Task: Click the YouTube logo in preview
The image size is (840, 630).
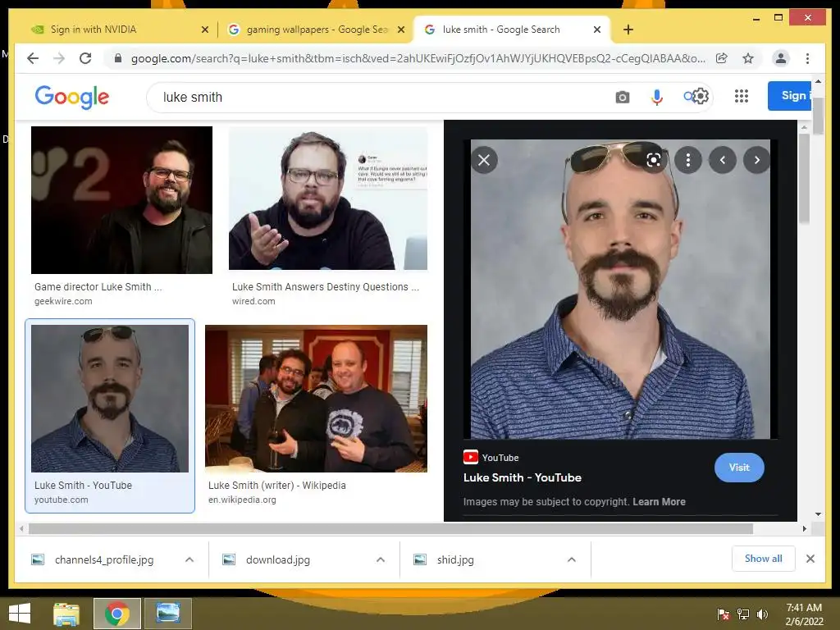Action: (470, 457)
